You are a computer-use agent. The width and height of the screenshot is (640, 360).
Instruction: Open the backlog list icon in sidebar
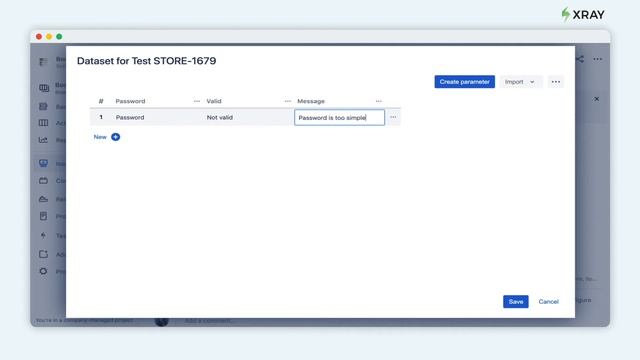tap(43, 107)
